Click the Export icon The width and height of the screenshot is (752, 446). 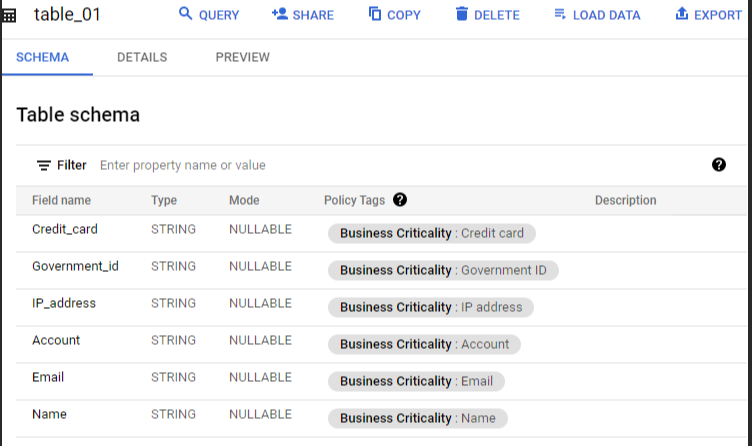point(682,15)
